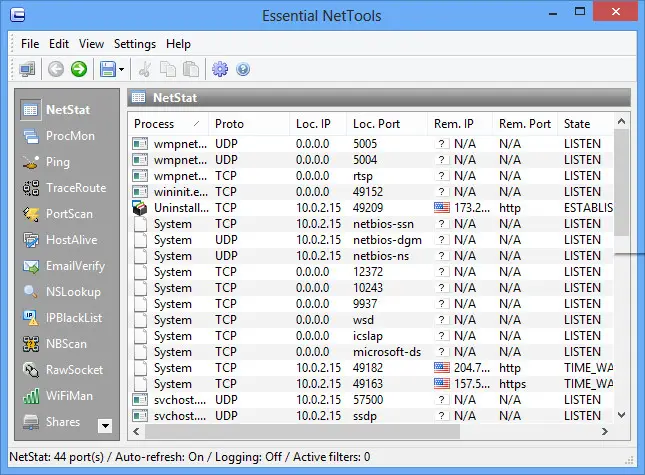645x475 pixels.
Task: Select the wmpnet row with port 5005
Action: coord(371,144)
